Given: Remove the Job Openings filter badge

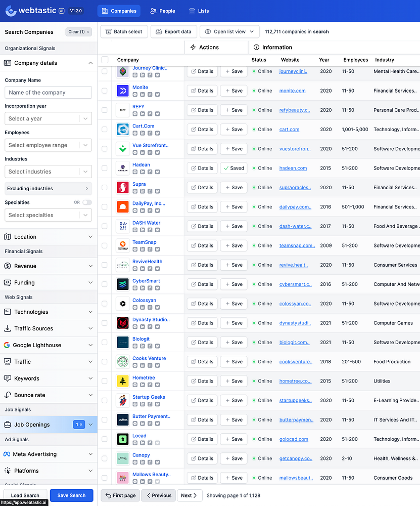Looking at the screenshot, I should [79, 425].
